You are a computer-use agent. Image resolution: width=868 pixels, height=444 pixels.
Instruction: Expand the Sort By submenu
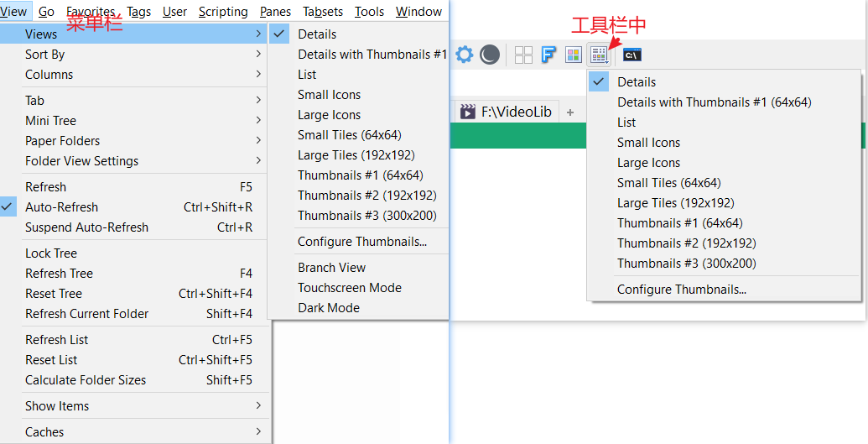coord(133,55)
